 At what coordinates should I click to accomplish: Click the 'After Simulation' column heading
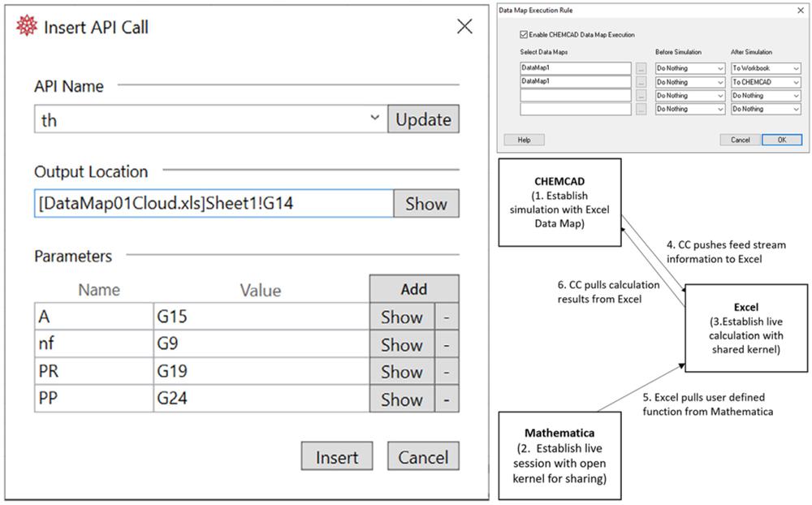751,52
